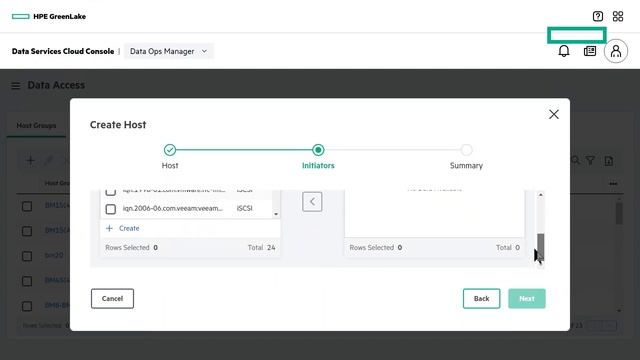
Task: Check the background BM8 row checkbox
Action: coord(27,306)
